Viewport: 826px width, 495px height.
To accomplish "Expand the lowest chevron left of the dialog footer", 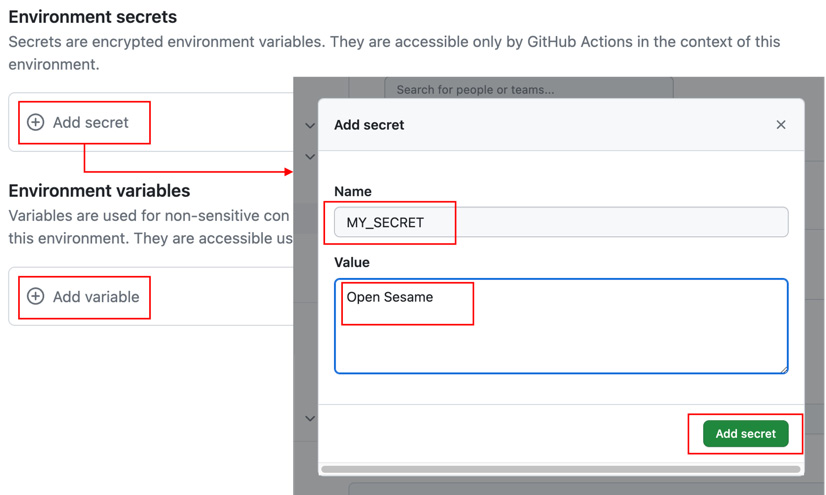I will 310,418.
